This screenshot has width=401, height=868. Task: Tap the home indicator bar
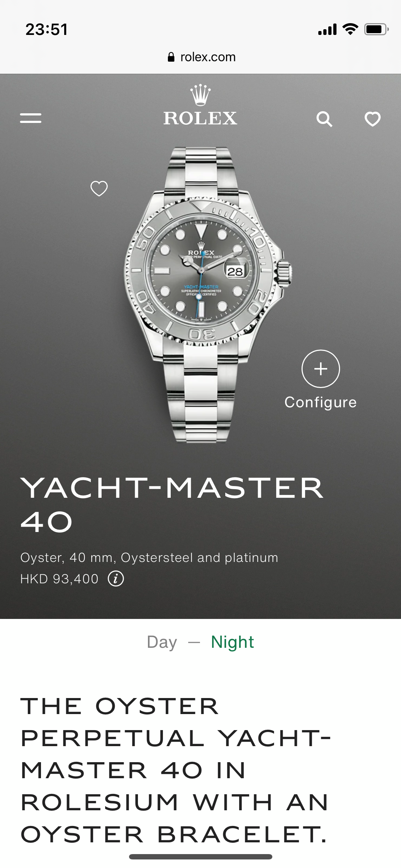(x=201, y=857)
